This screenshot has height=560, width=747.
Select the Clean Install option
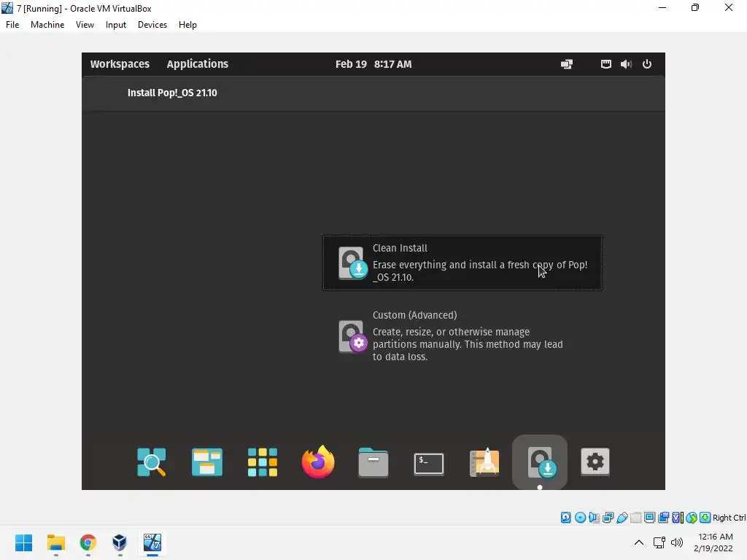pos(462,262)
